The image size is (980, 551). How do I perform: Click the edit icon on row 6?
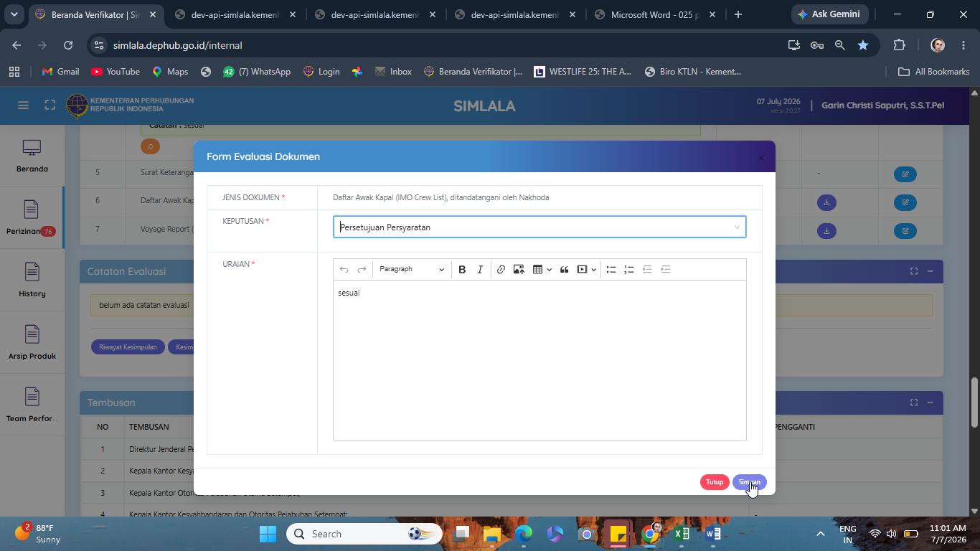click(x=905, y=202)
